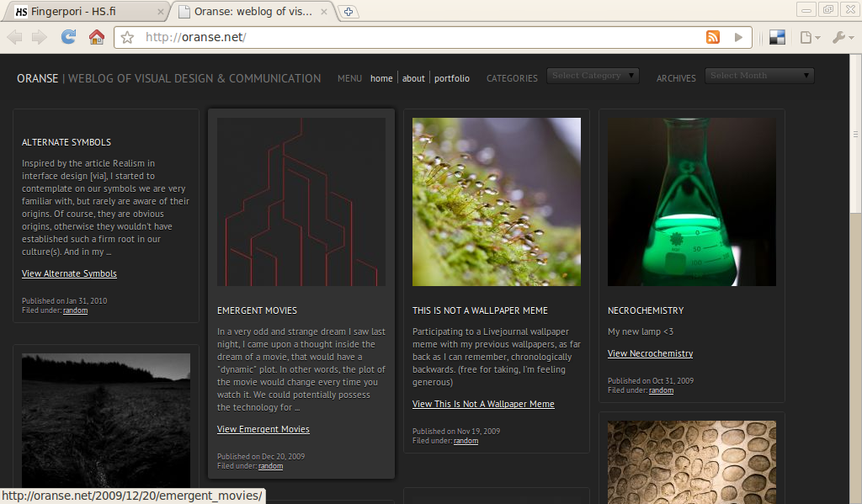Click 'Published on Jan 31, 2010' text
The width and height of the screenshot is (862, 504).
pyautogui.click(x=64, y=300)
